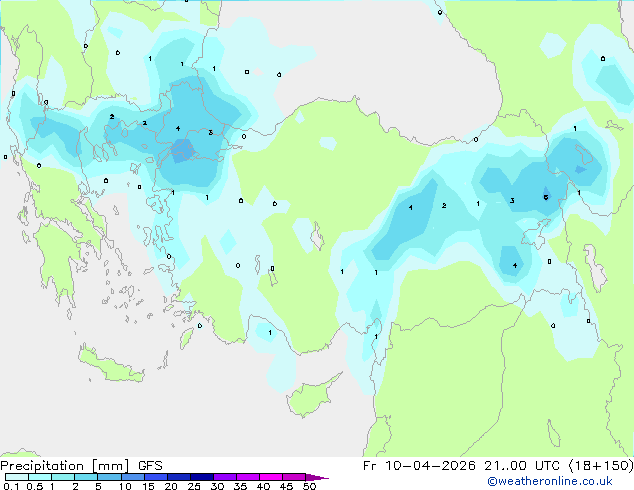Click the legend label '45'
Image resolution: width=634 pixels, height=490 pixels.
pos(286,486)
